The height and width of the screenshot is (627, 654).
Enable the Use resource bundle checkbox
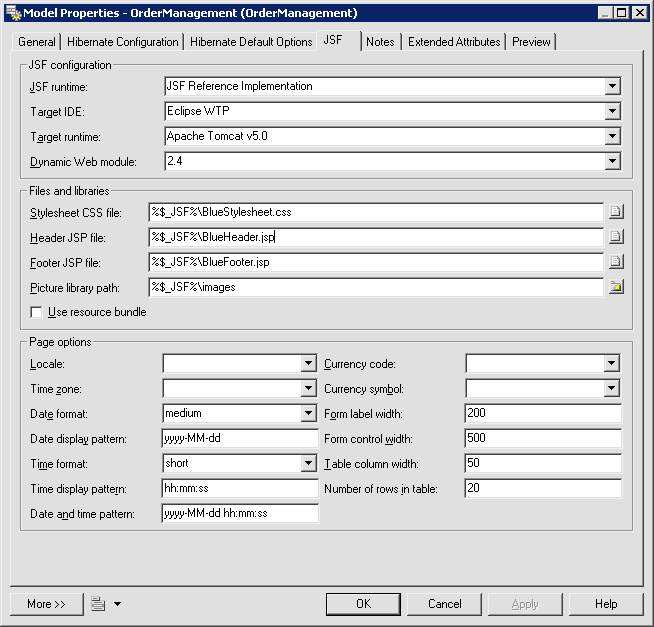pyautogui.click(x=37, y=312)
